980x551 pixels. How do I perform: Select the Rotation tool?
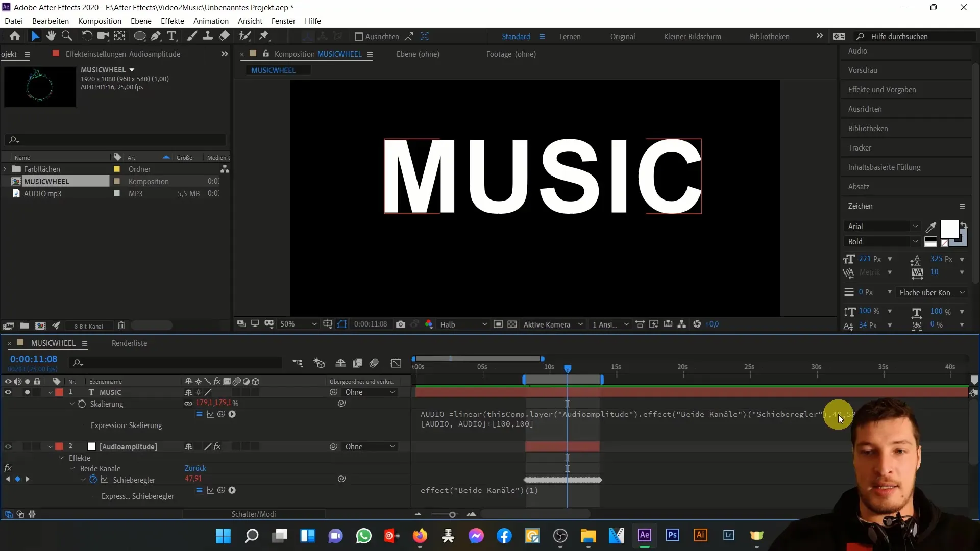[87, 36]
